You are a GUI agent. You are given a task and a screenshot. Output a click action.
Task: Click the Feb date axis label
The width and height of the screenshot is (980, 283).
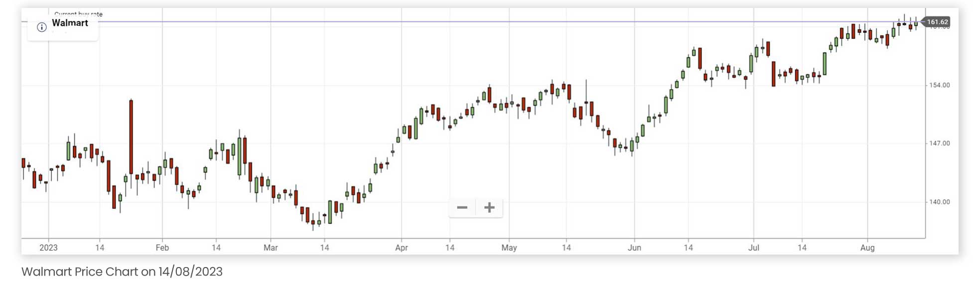click(162, 248)
